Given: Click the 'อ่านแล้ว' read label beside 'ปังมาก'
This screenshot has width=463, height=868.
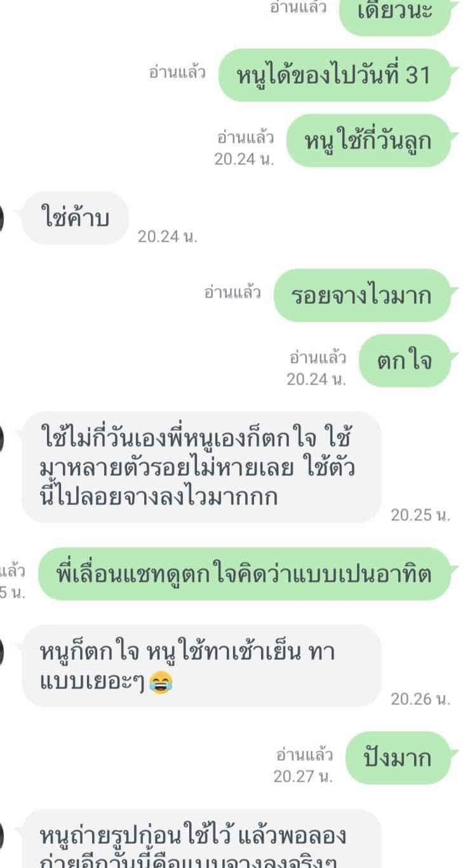Looking at the screenshot, I should (x=304, y=755).
